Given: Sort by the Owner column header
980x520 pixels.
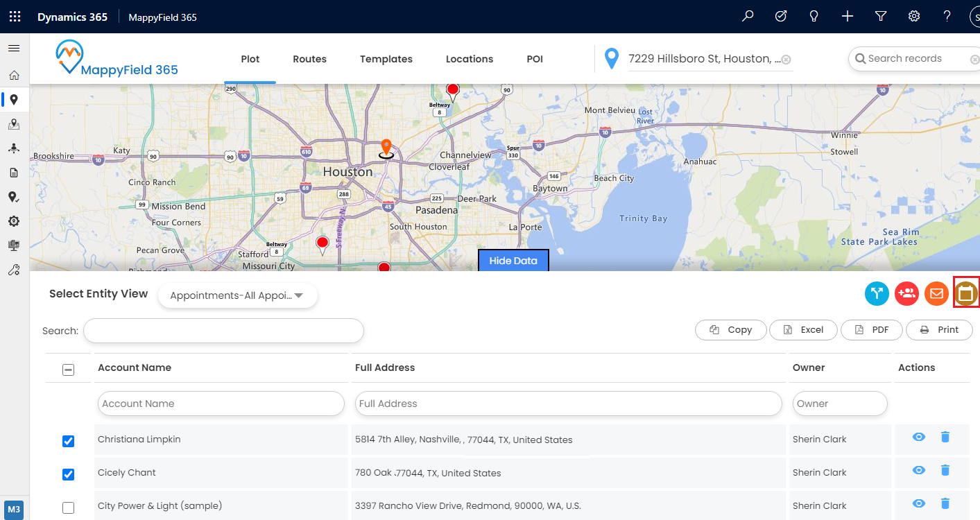Looking at the screenshot, I should tap(809, 367).
